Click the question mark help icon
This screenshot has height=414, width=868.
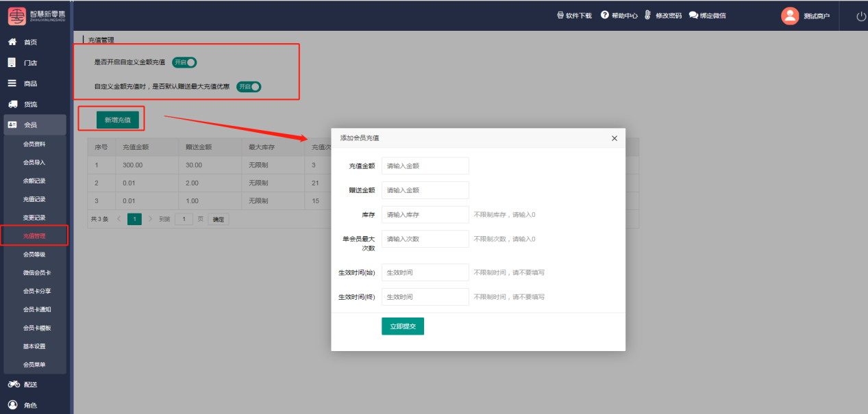click(605, 15)
